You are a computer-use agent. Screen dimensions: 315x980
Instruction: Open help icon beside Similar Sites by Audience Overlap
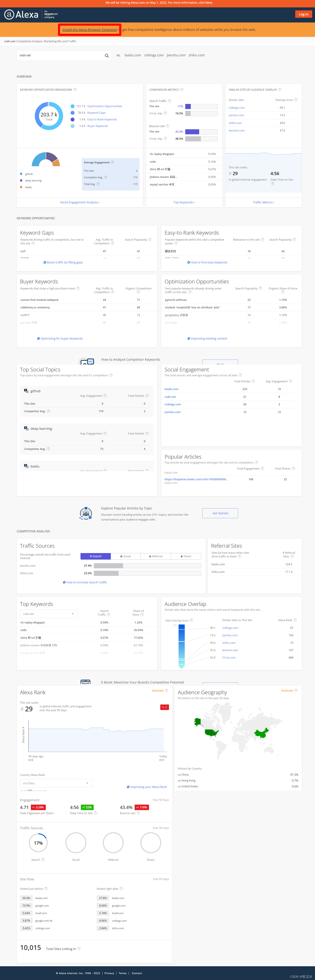coord(280,90)
